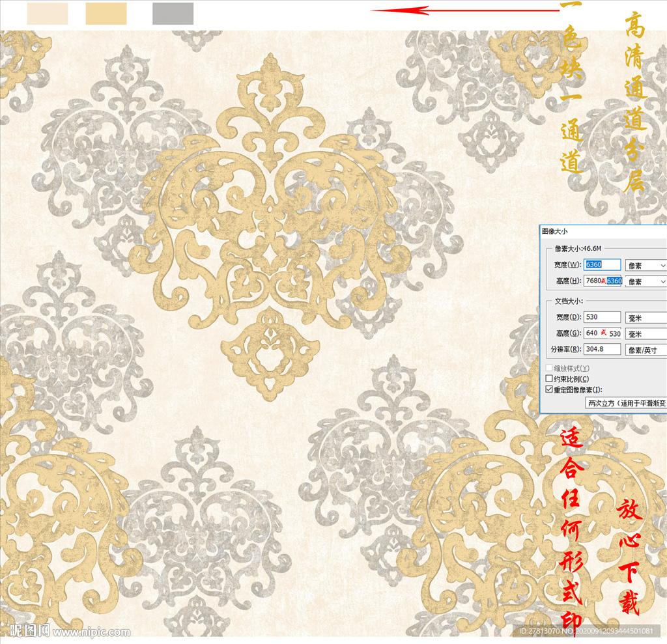This screenshot has height=644, width=667.
Task: Select the golden yellow color swatch
Action: (106, 14)
